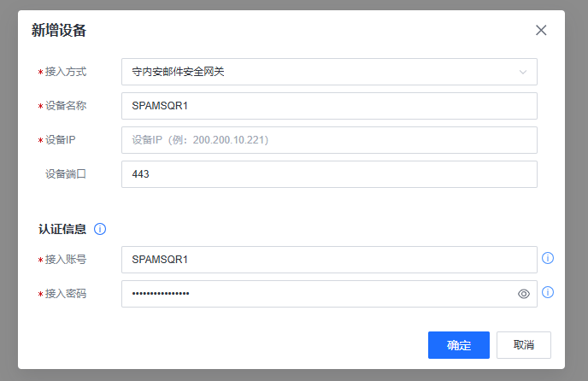This screenshot has height=381, width=588.
Task: Click the 新增设备 dialog title
Action: 59,31
